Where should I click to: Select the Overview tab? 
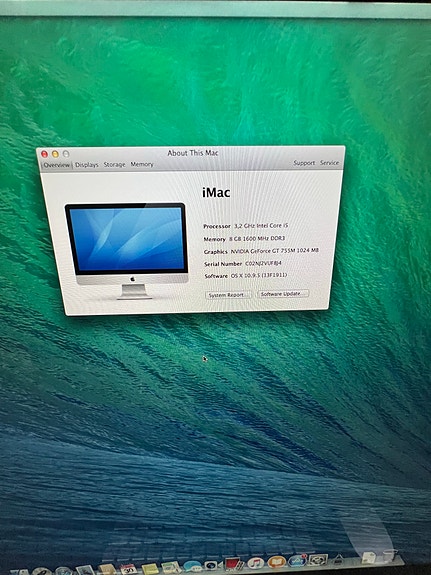point(56,165)
